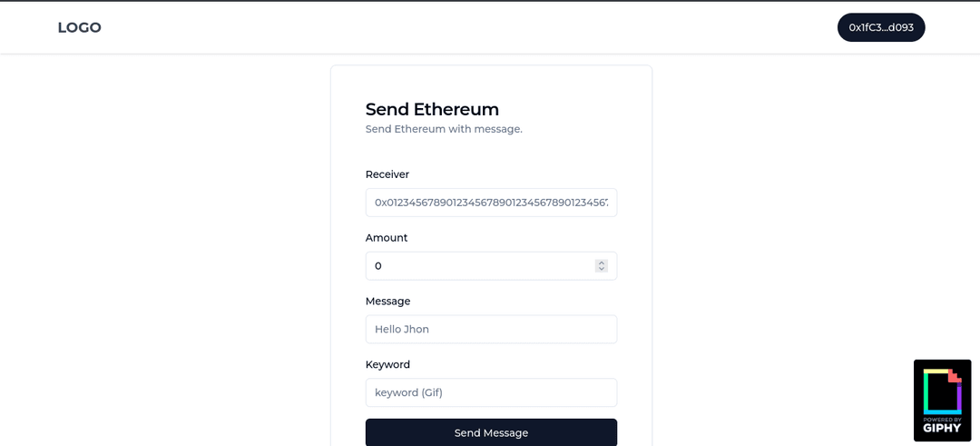Viewport: 980px width, 446px height.
Task: Increase the Amount with the up arrow
Action: click(x=602, y=263)
